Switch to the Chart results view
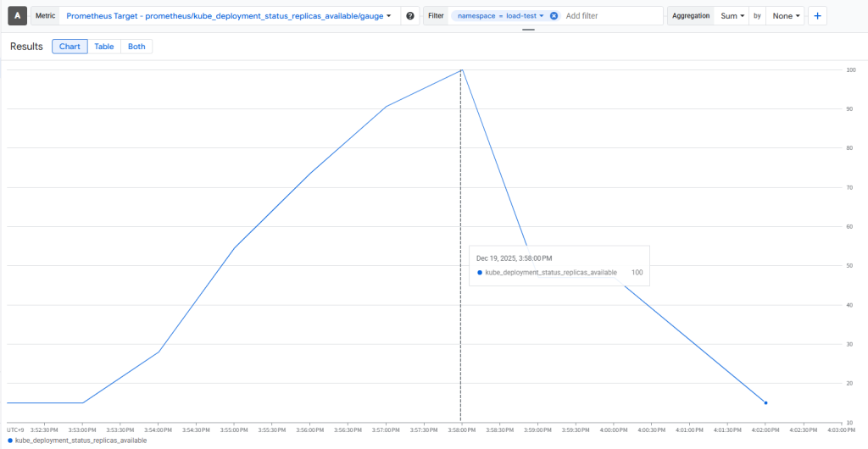This screenshot has height=449, width=868. point(70,47)
